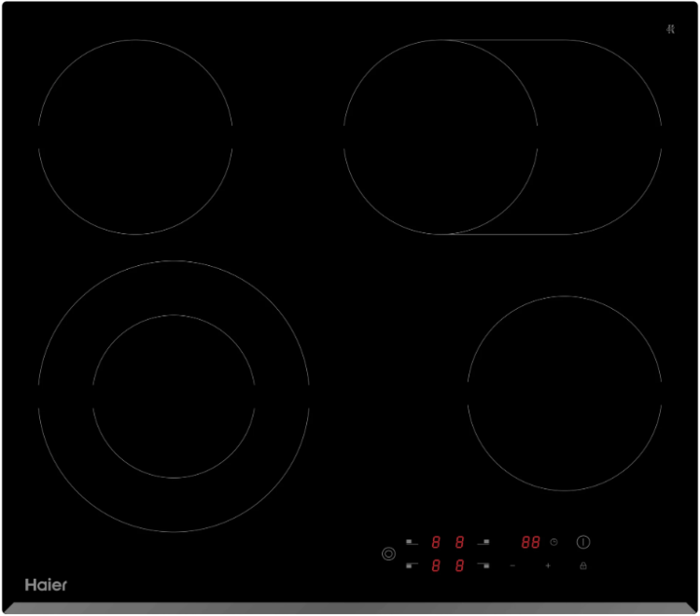This screenshot has width=700, height=616.
Task: Tap the bottom-right red power level digit
Action: pyautogui.click(x=460, y=566)
